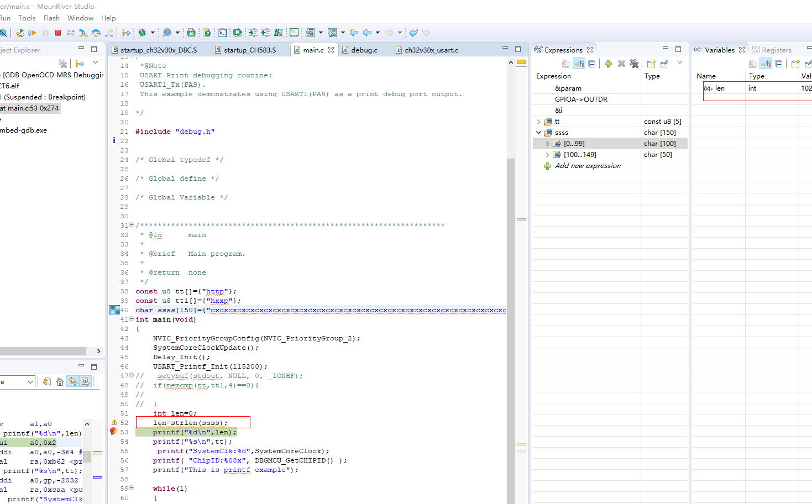Click the Suspend (pause) toolbar icon
Screen dimensions: 812x504
(45, 33)
